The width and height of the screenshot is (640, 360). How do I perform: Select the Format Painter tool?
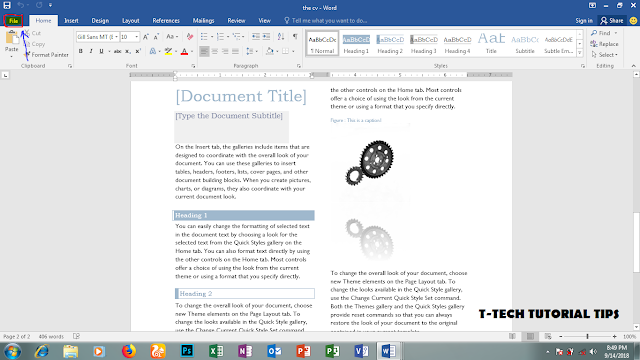[x=46, y=55]
